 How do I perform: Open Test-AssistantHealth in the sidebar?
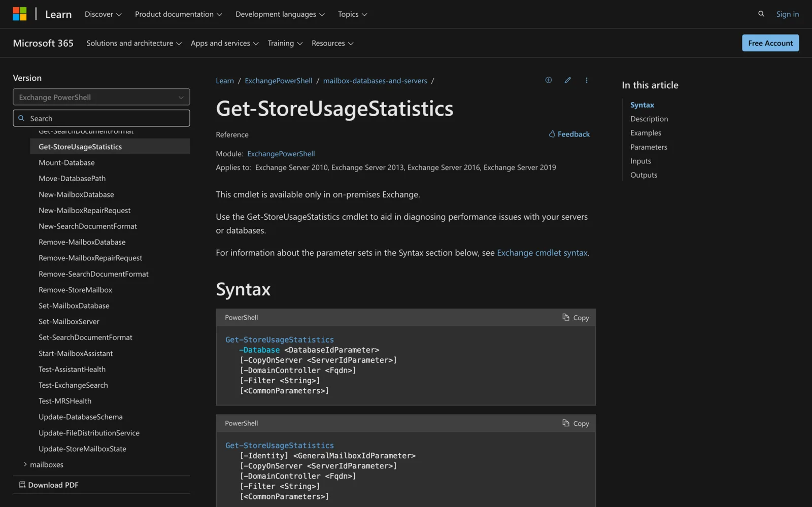click(72, 369)
